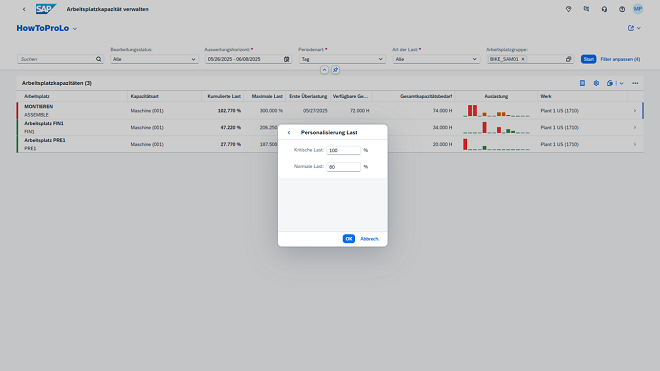Open the location pin icon in header
This screenshot has height=371, width=660.
(x=568, y=9)
